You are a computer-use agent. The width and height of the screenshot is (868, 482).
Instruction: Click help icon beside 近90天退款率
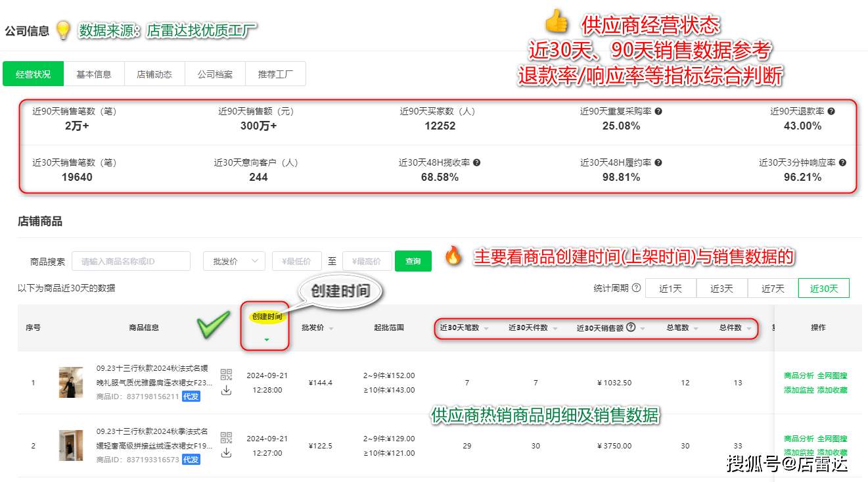831,112
